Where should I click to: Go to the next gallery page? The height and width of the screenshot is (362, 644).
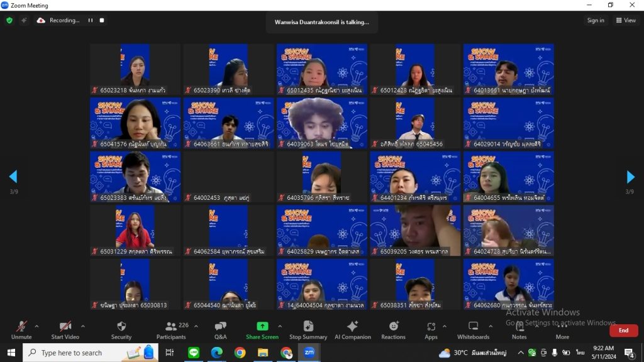tap(630, 177)
